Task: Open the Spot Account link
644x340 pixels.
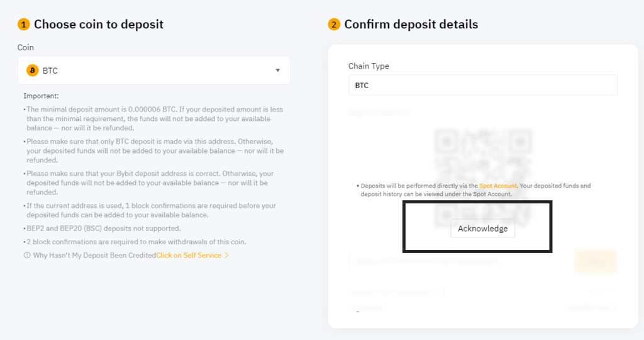Action: click(497, 186)
